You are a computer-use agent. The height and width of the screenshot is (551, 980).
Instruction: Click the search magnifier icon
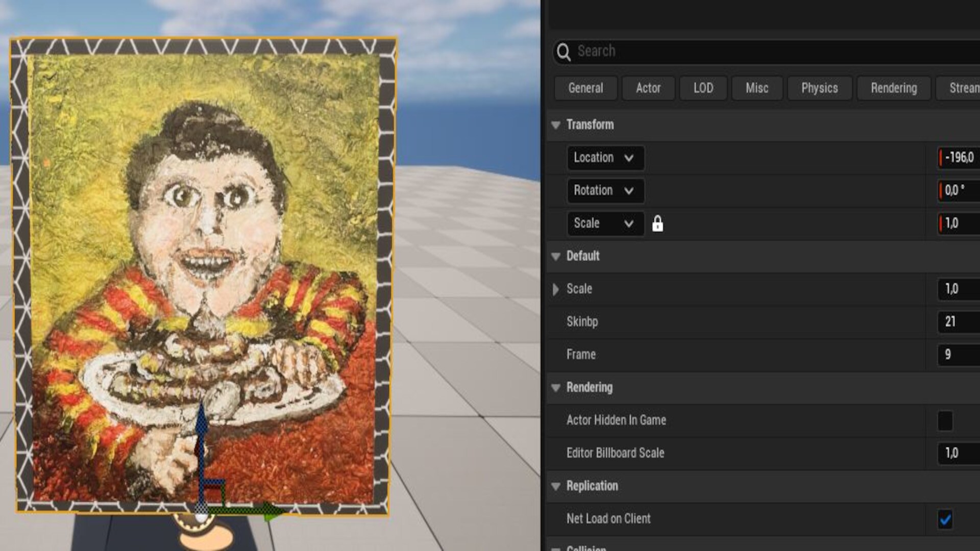(563, 52)
